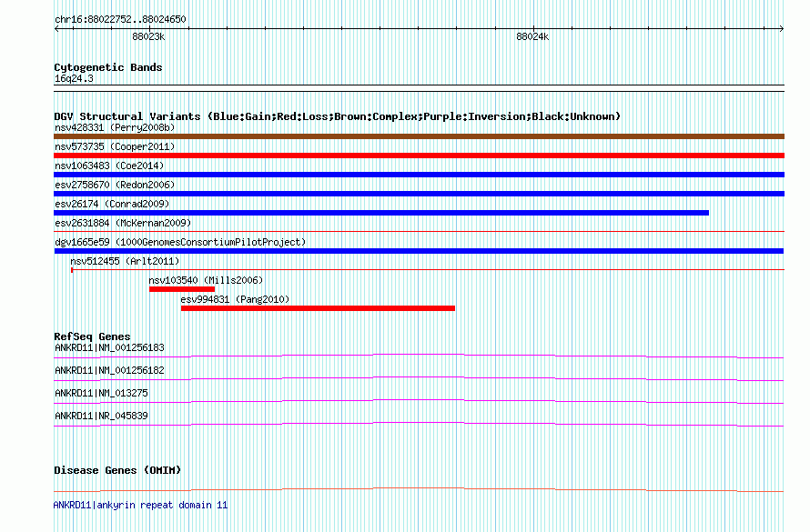Open transcript label ANKRD11|NM_013275
This screenshot has width=810, height=532.
tap(101, 393)
